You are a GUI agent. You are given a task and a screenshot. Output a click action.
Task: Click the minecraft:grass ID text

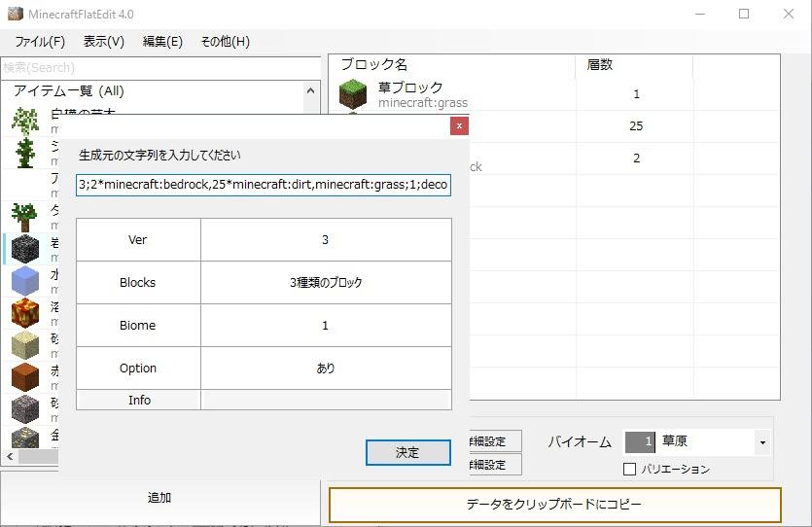tap(423, 102)
